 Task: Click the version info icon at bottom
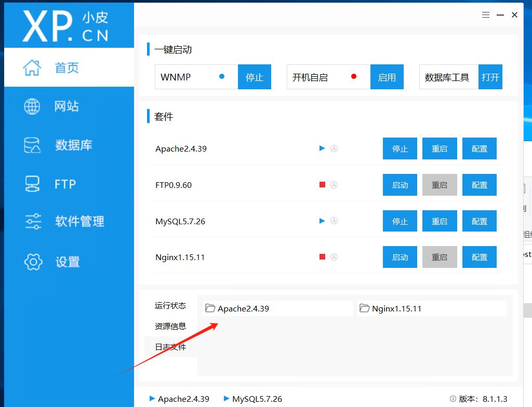pyautogui.click(x=453, y=399)
